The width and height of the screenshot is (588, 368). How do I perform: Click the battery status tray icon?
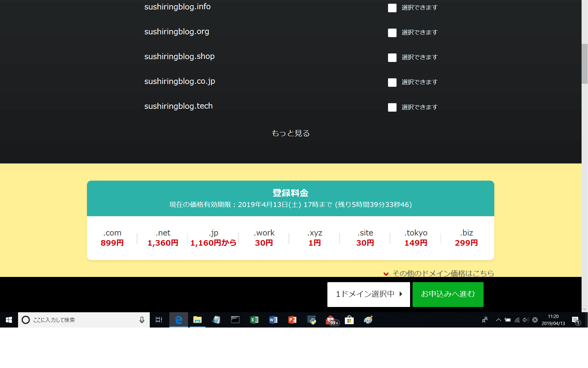tap(508, 320)
